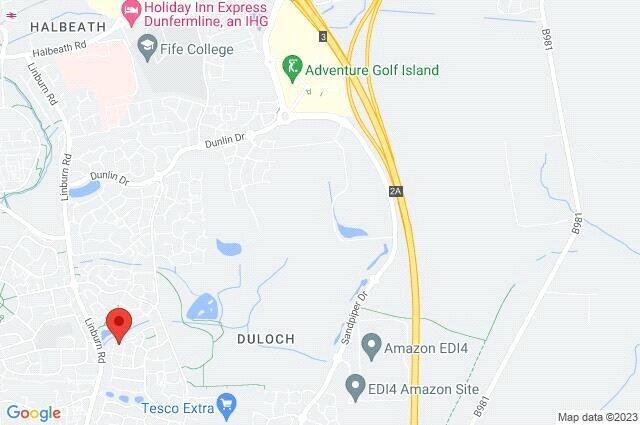Click the railway station icon near Halbeath
The width and height of the screenshot is (640, 425).
click(x=11, y=16)
